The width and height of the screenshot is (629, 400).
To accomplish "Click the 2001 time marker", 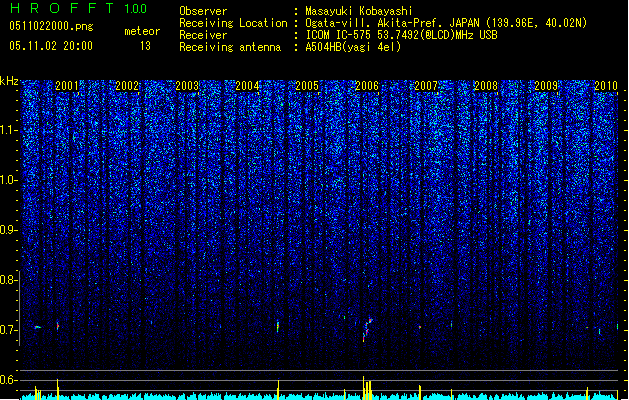I will (67, 85).
